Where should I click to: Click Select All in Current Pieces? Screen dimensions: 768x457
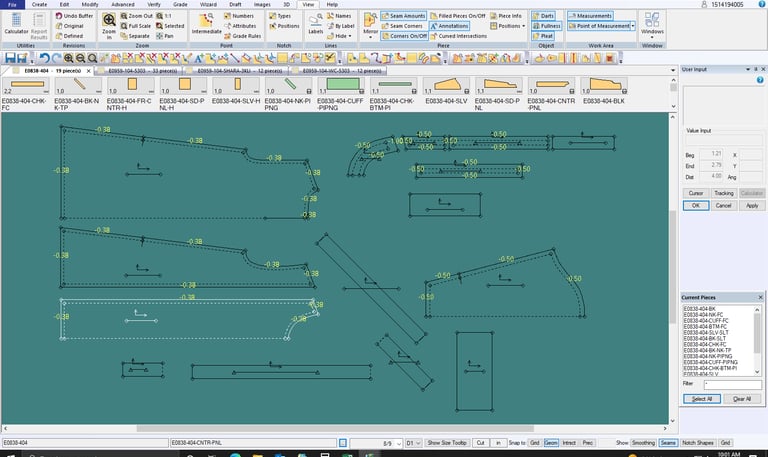[x=701, y=399]
